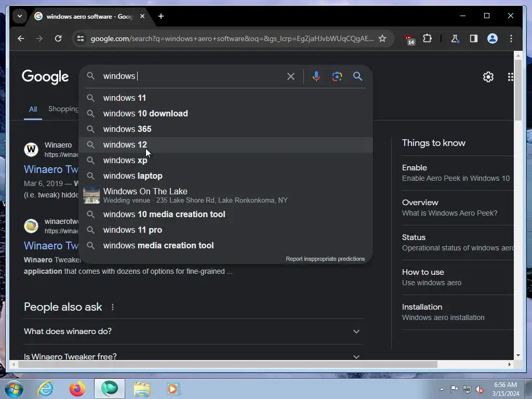532x399 pixels.
Task: Choose windows 11 pro suggestion
Action: pos(225,230)
